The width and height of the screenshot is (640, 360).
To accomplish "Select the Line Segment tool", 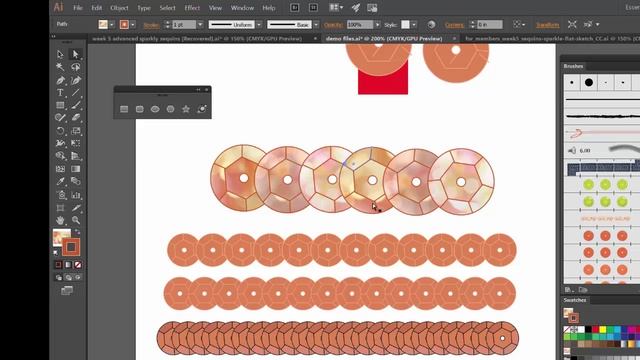I will click(x=75, y=93).
